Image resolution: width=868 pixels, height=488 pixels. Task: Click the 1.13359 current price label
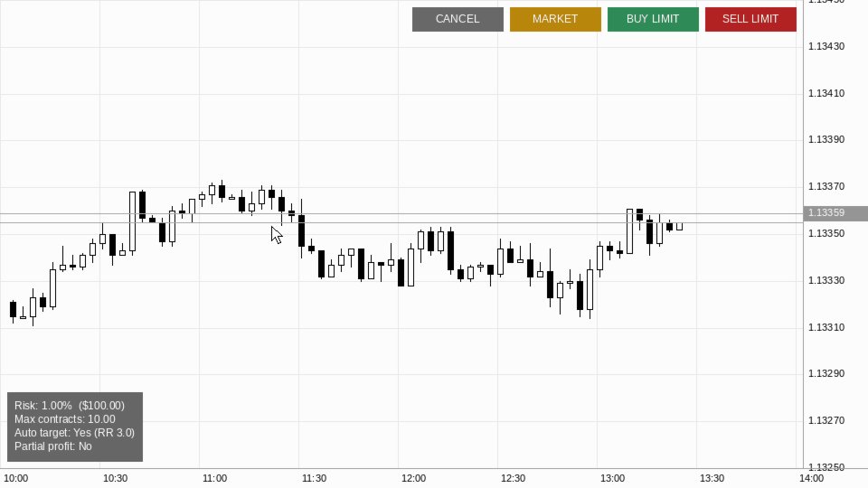coord(835,213)
